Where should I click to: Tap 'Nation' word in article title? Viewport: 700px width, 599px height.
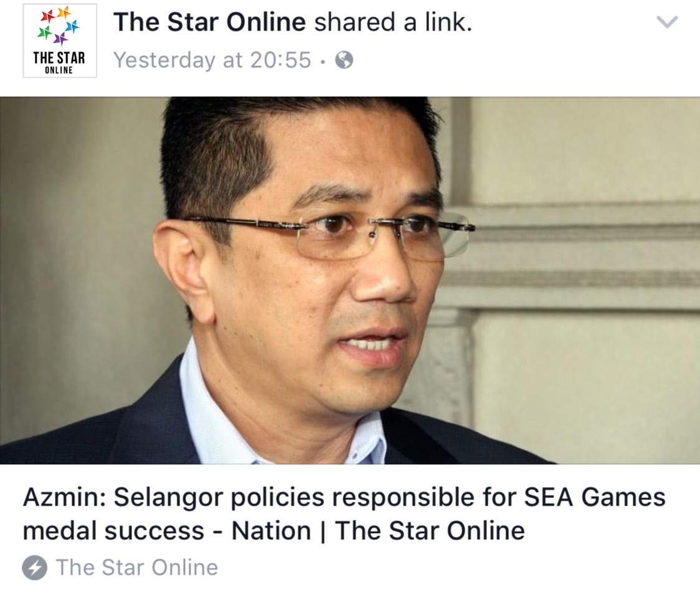click(272, 531)
